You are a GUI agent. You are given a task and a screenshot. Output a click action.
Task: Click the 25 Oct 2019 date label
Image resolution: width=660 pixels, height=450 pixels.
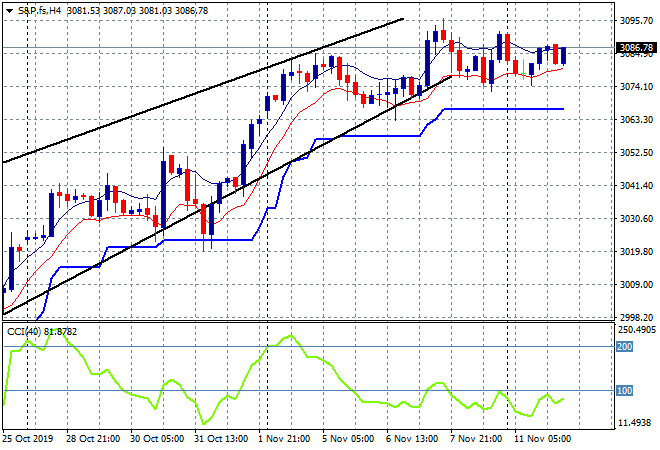coord(28,439)
